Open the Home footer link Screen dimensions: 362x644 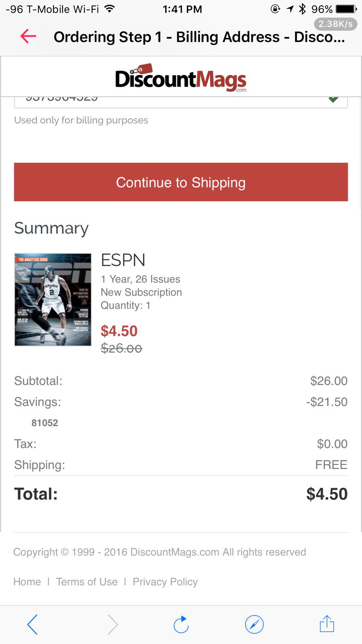(27, 582)
